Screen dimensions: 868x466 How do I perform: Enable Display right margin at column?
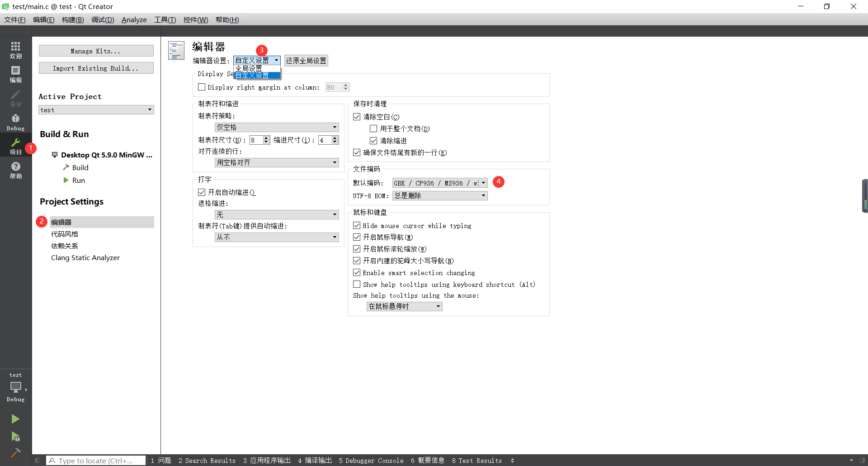click(202, 87)
